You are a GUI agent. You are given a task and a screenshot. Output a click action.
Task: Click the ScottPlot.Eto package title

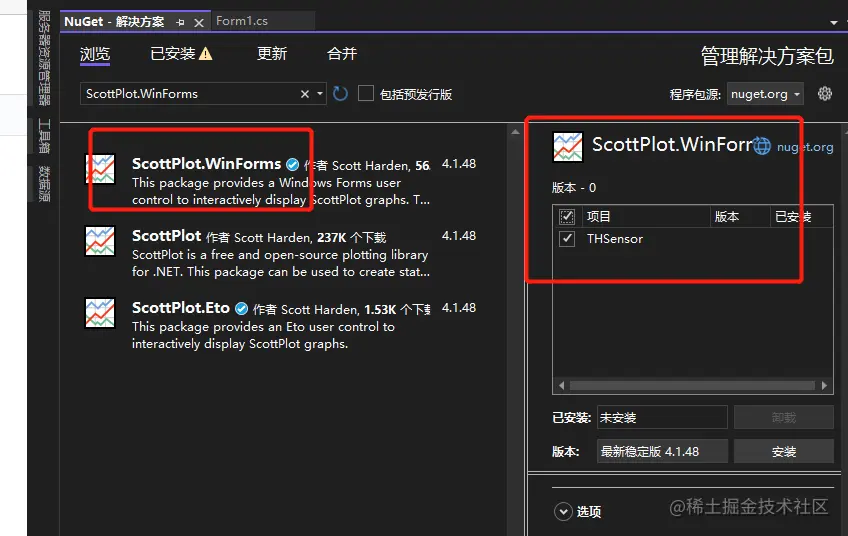point(181,308)
